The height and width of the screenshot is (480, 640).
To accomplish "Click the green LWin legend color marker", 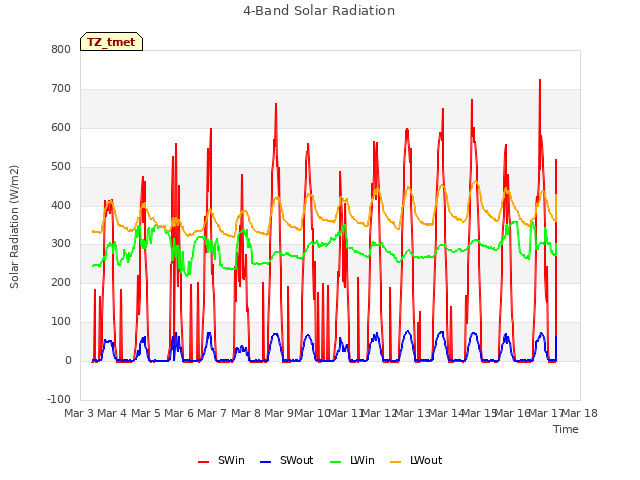I will coord(335,462).
